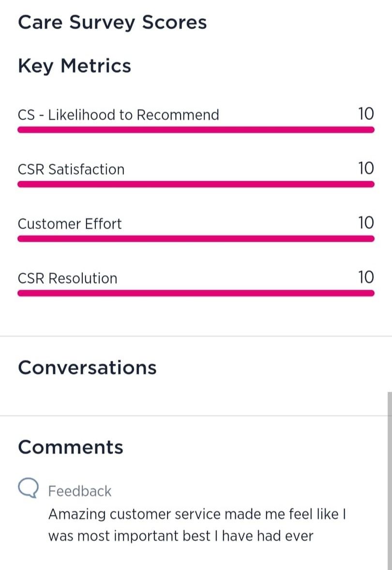The width and height of the screenshot is (392, 570).
Task: Click the Care Survey Scores heading
Action: point(112,22)
